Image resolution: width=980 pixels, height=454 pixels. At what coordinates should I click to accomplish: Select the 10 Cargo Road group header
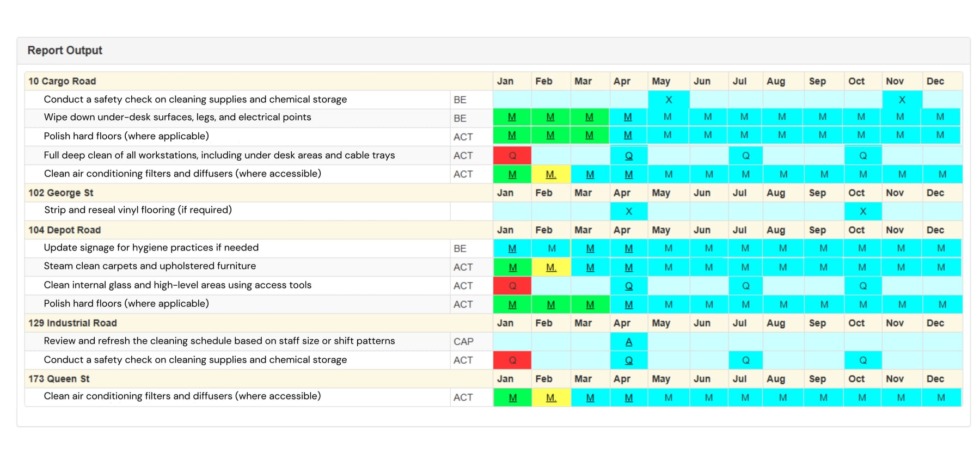coord(62,81)
